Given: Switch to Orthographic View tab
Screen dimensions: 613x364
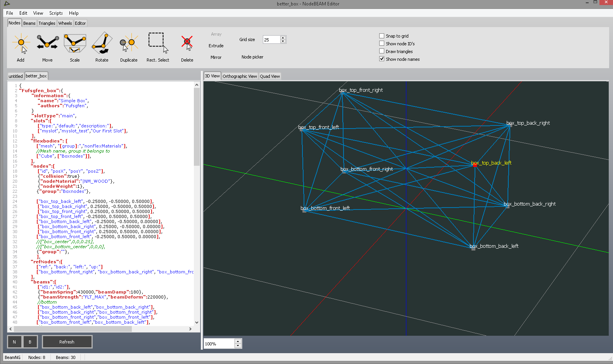Looking at the screenshot, I should click(x=240, y=76).
